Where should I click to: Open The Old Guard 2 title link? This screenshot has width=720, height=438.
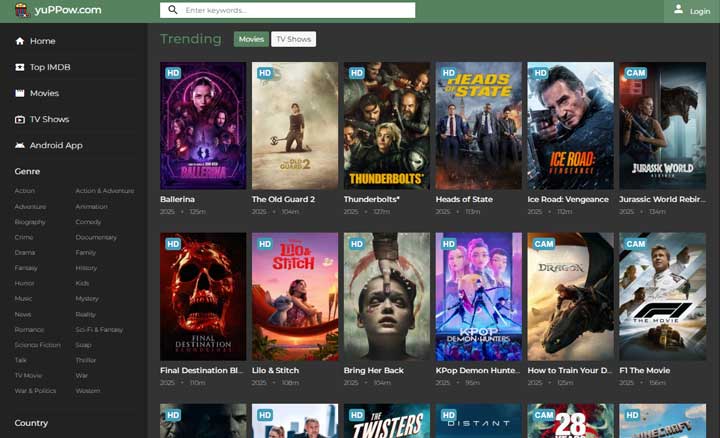point(283,199)
